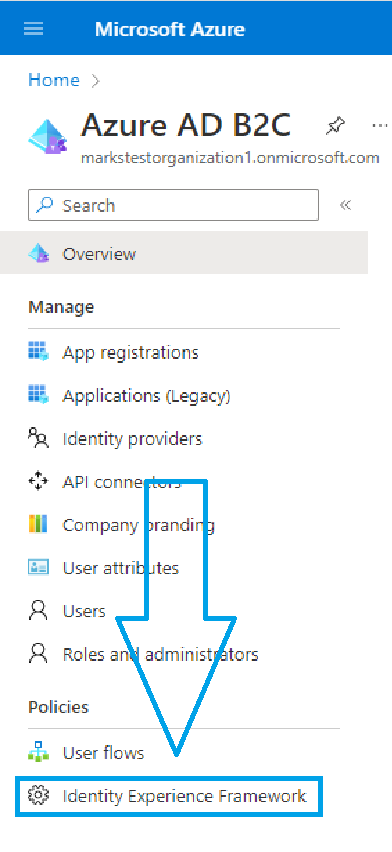Collapse the sidebar with double chevron
The height and width of the screenshot is (852, 392).
point(345,205)
